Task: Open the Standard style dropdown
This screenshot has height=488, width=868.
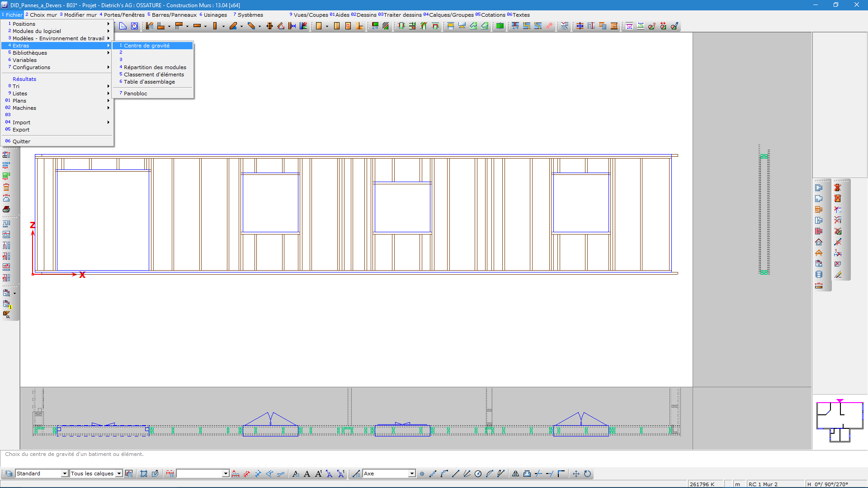Action: click(64, 474)
